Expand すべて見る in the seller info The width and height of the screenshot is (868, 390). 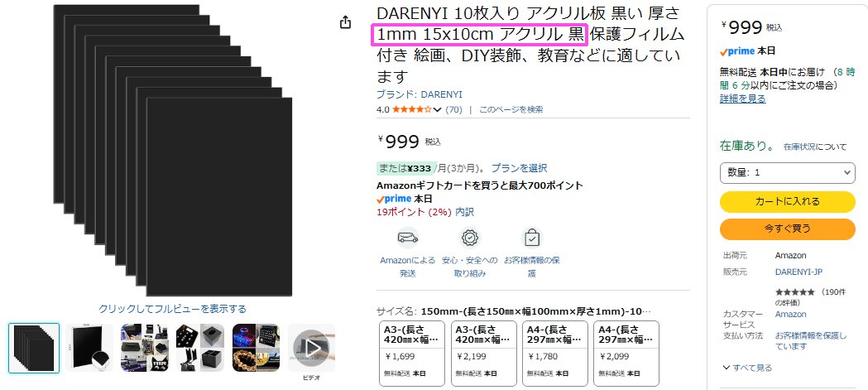tap(747, 368)
